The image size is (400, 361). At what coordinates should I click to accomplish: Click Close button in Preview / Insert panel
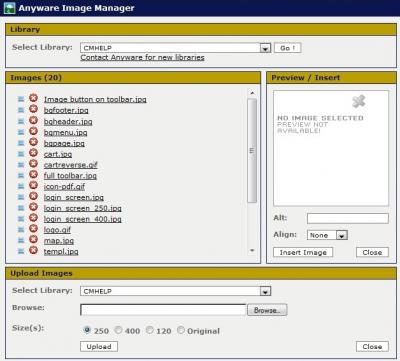(x=372, y=252)
